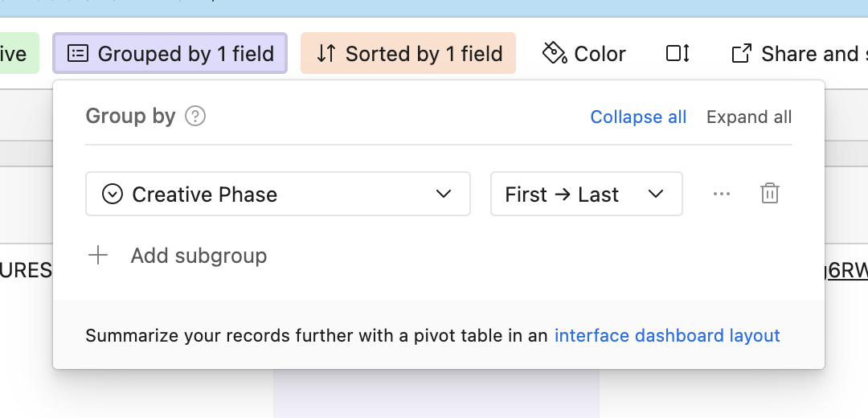Click Expand all
Viewport: 868px width, 418px height.
(x=749, y=117)
